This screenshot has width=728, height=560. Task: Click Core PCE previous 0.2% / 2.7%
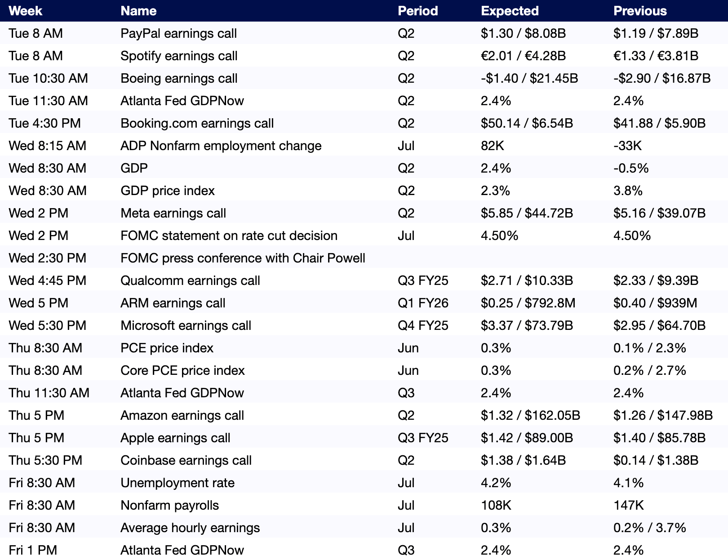click(x=649, y=370)
